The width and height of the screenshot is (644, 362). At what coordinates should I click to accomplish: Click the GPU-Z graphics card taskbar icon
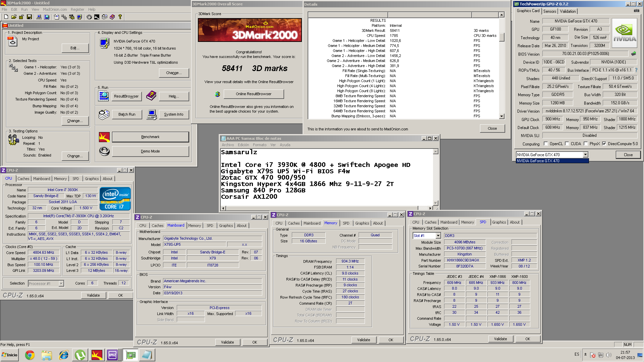click(130, 355)
